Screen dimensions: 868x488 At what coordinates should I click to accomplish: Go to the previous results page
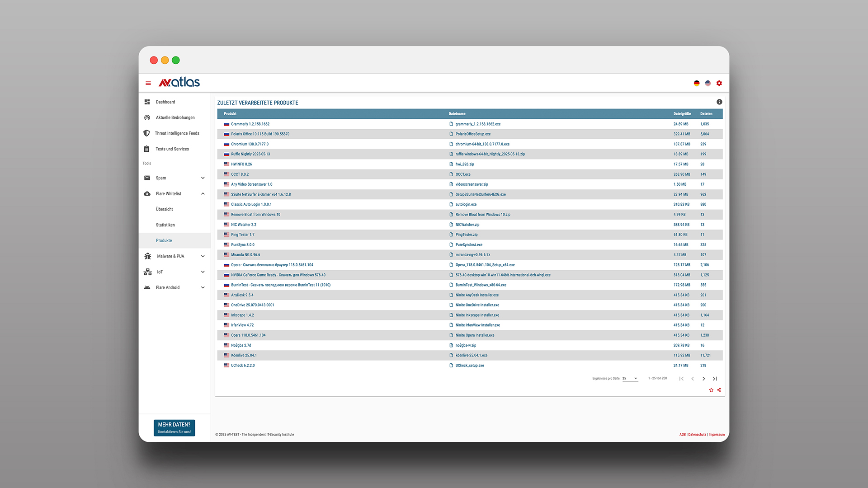(x=693, y=379)
